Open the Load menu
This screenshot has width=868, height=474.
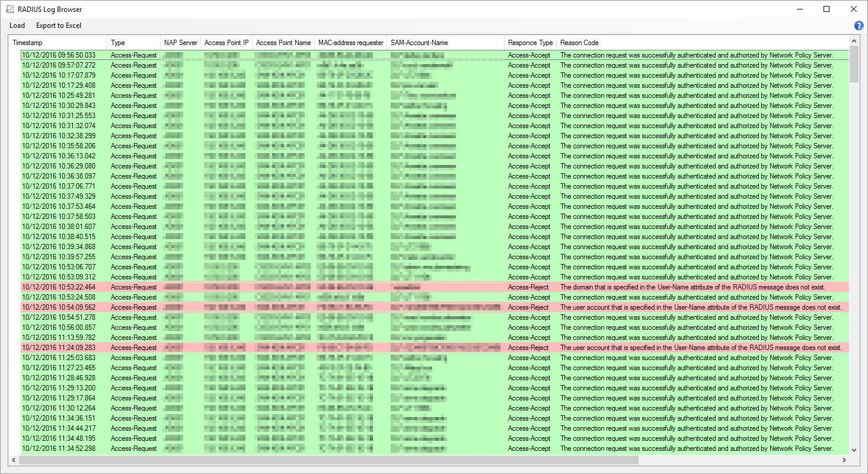pos(17,26)
